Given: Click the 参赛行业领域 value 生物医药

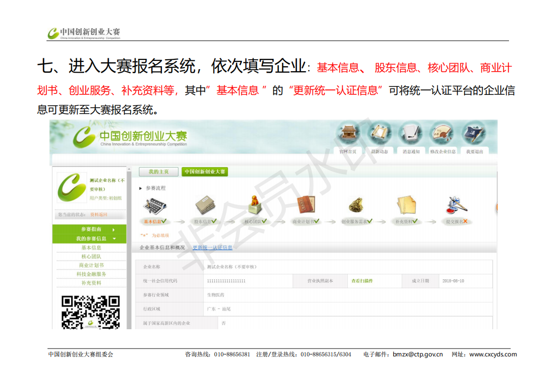Looking at the screenshot, I should 216,295.
